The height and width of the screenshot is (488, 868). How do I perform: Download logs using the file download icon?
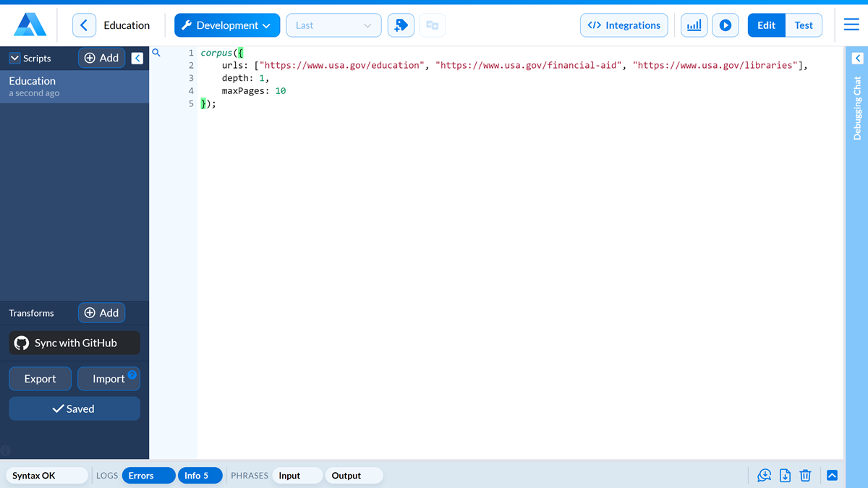click(x=785, y=475)
